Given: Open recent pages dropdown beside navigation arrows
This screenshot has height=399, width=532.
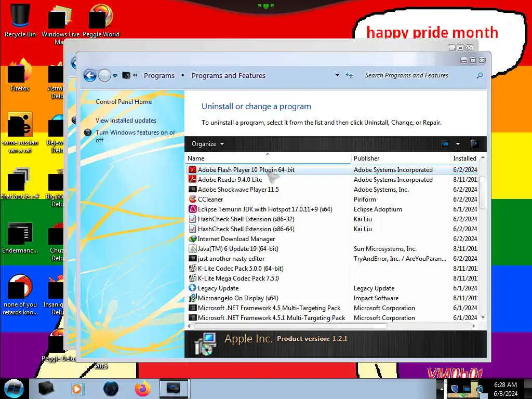Looking at the screenshot, I should pyautogui.click(x=115, y=76).
